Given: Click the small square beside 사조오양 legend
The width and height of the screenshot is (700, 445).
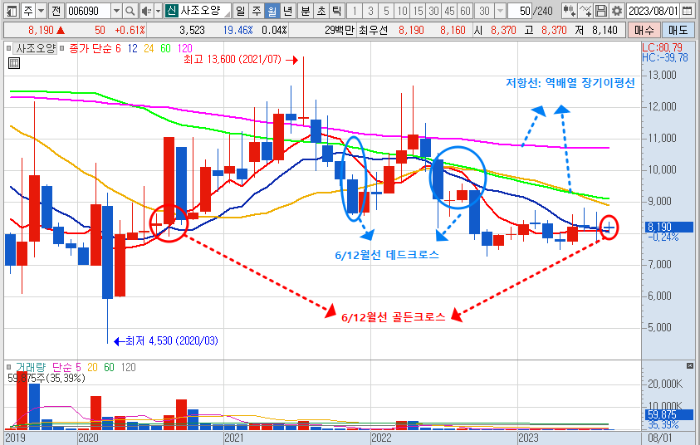Looking at the screenshot, I should click(x=8, y=48).
